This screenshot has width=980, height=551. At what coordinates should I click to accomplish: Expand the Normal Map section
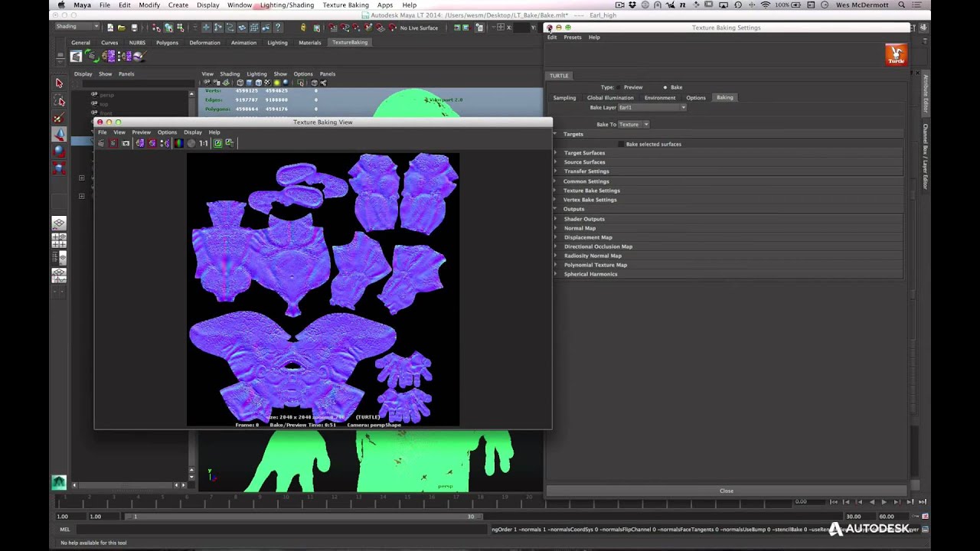(580, 228)
